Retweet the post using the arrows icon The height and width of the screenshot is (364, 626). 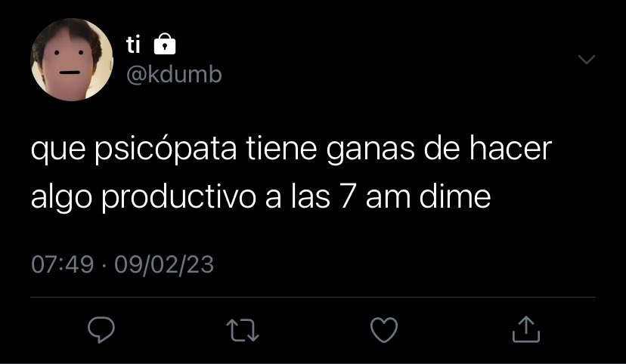click(x=243, y=330)
